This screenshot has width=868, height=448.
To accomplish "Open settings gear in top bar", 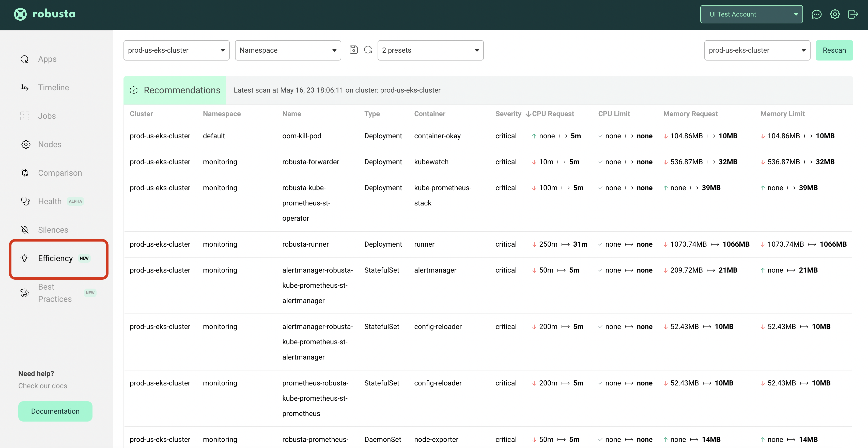I will click(x=835, y=14).
